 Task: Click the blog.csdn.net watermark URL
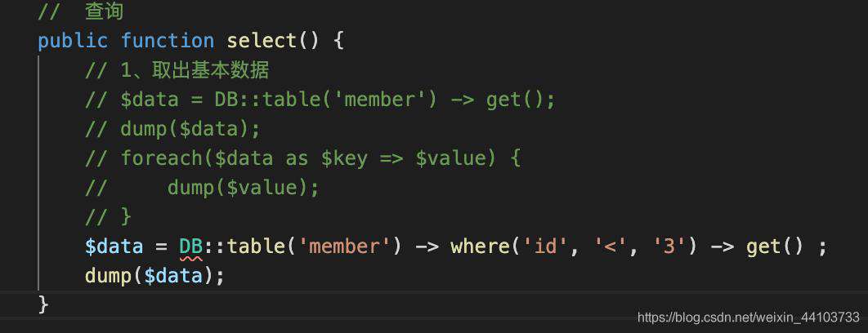pos(749,317)
